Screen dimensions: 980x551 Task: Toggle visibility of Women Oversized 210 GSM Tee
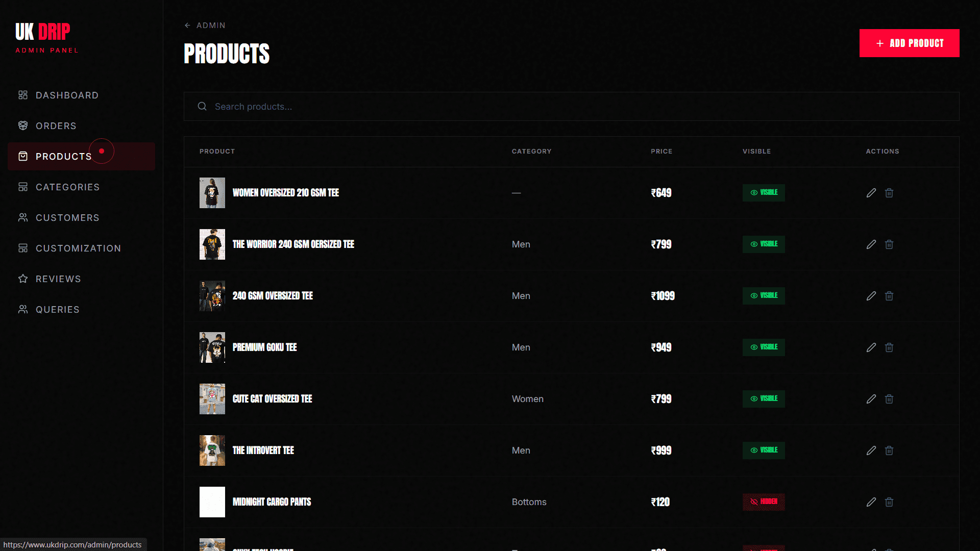click(764, 193)
